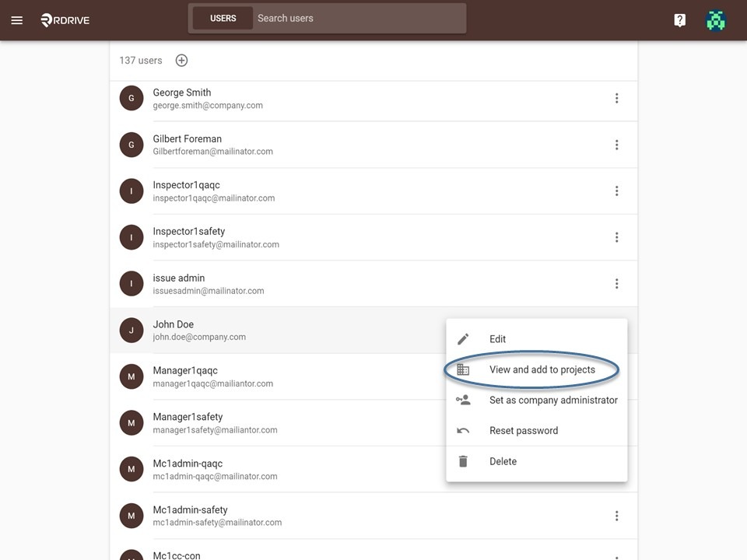
Task: Click Inspector1safety's I avatar
Action: pyautogui.click(x=132, y=237)
